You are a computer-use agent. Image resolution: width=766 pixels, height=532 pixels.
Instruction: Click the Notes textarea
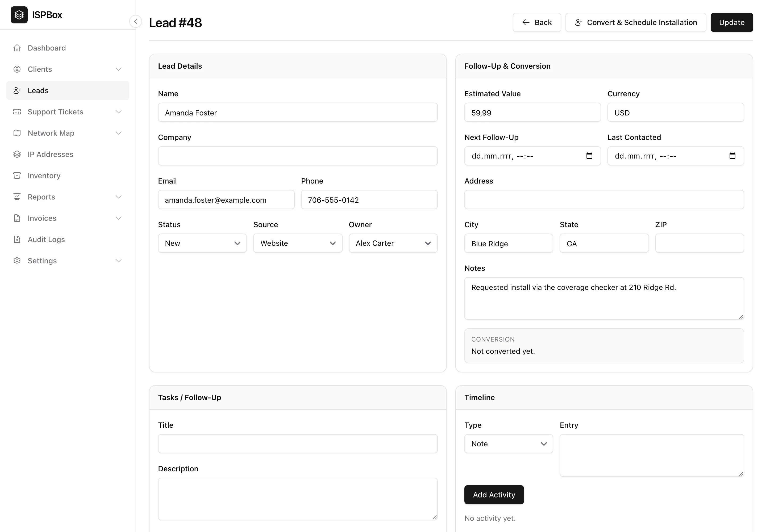point(604,298)
